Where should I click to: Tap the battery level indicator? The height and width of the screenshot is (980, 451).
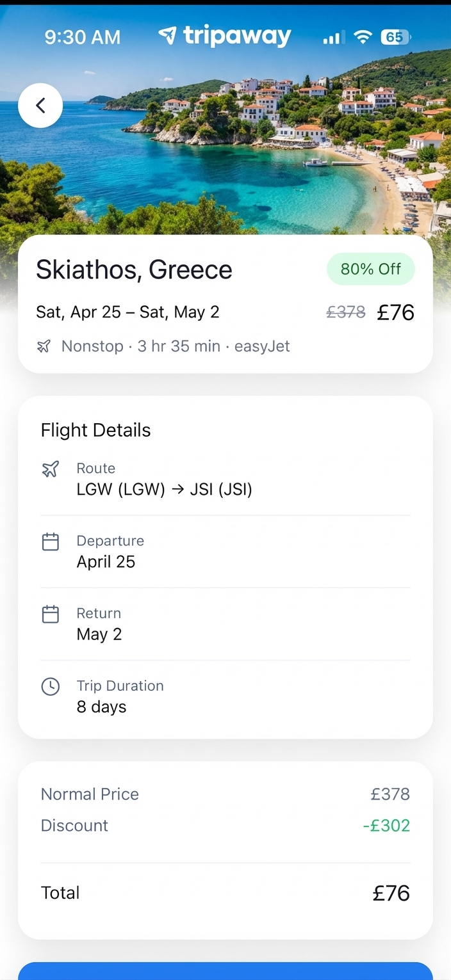pyautogui.click(x=395, y=37)
